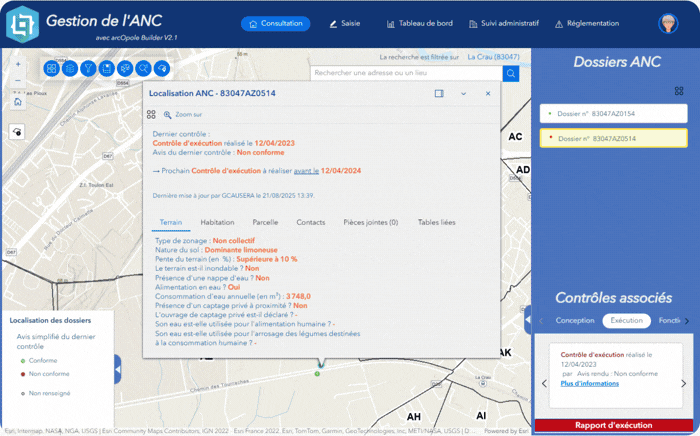
Task: Open the user profile avatar
Action: pyautogui.click(x=668, y=23)
